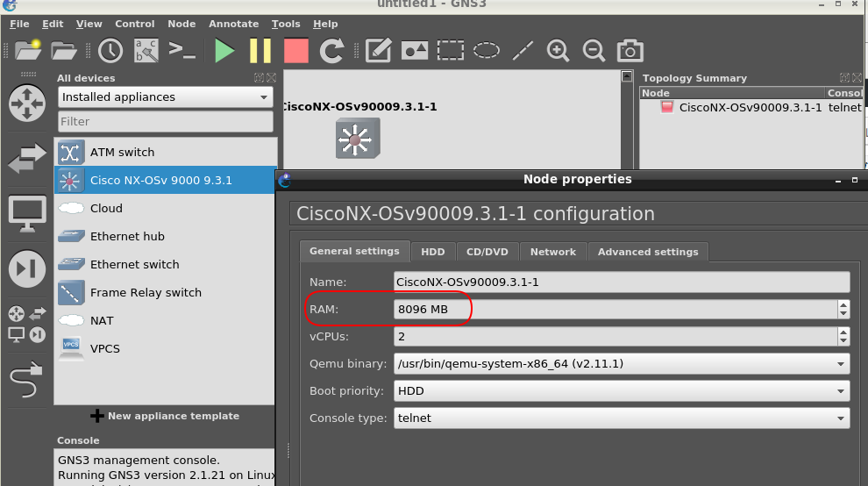Switch to the Network tab
Image resolution: width=868 pixels, height=486 pixels.
553,252
